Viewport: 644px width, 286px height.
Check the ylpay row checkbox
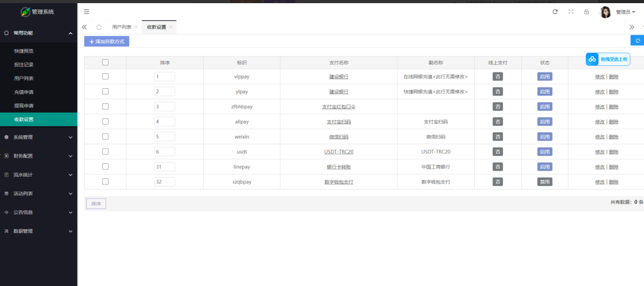click(x=105, y=91)
